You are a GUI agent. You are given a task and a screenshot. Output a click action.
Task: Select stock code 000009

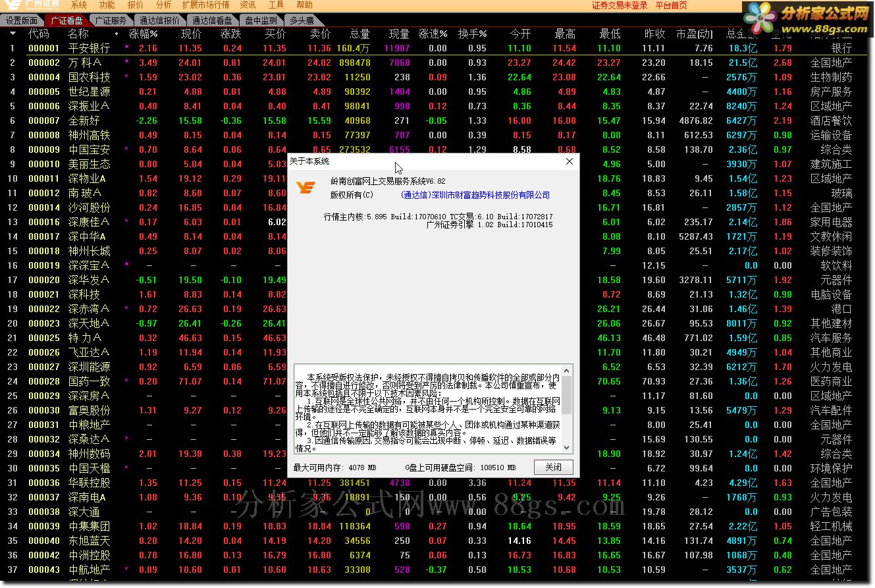(44, 149)
